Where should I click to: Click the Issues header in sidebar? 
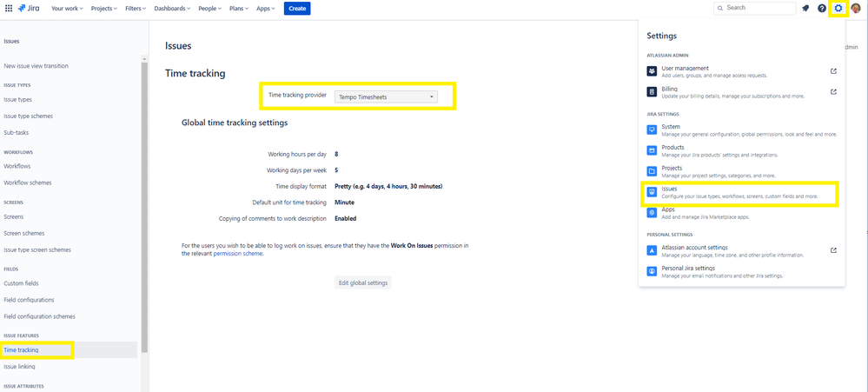click(x=11, y=41)
